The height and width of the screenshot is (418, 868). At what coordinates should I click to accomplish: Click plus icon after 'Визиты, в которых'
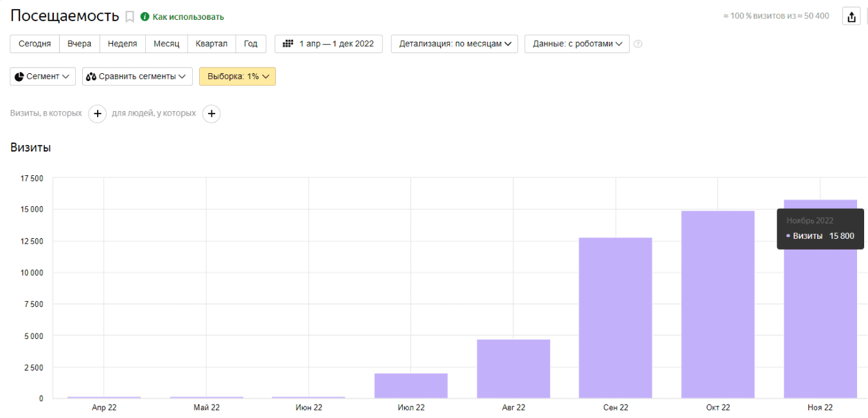(x=97, y=114)
